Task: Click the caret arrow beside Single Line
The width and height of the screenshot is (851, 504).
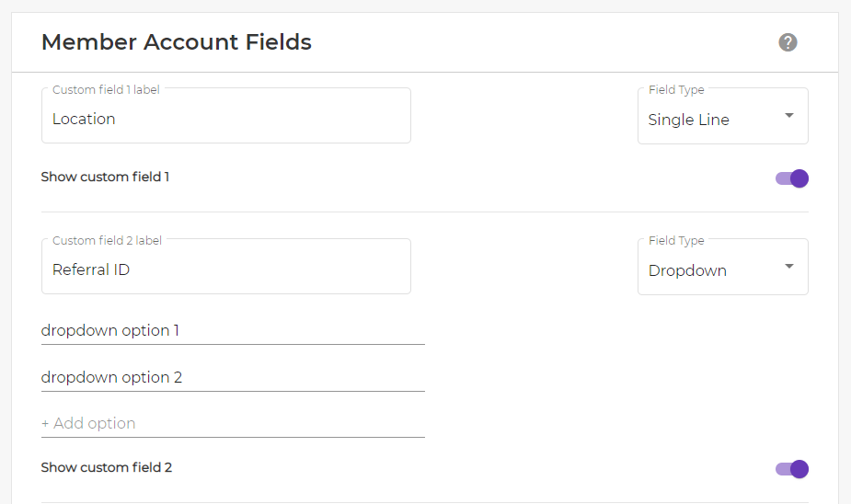Action: (789, 116)
